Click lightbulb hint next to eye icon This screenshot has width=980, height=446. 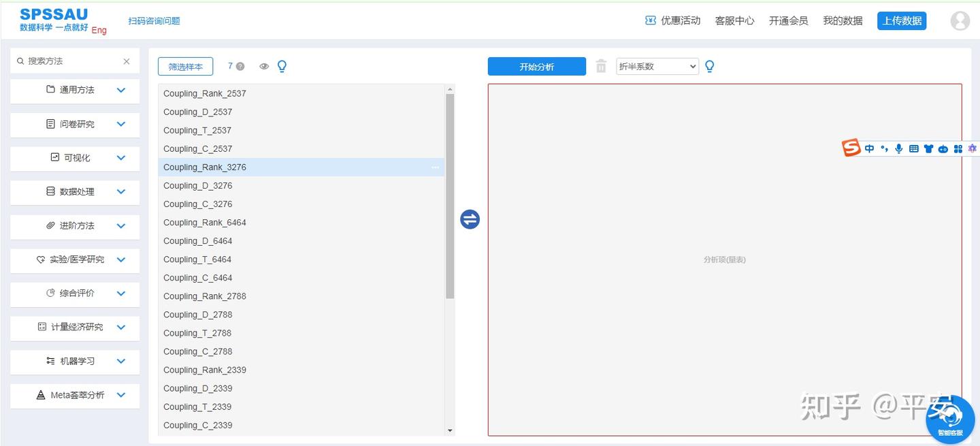point(282,67)
